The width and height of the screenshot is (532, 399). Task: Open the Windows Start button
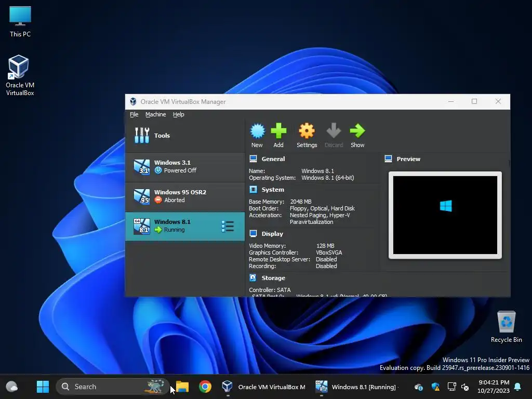click(x=43, y=387)
